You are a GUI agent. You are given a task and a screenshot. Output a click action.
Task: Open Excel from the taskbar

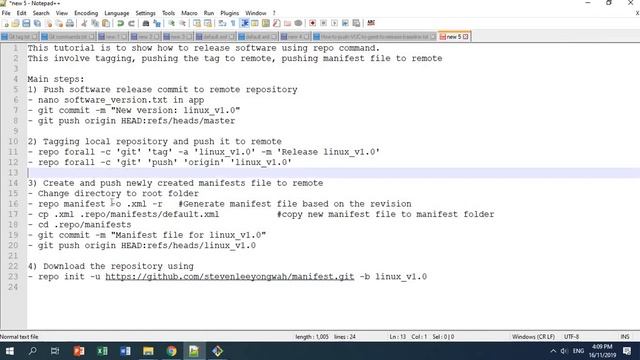(102, 351)
